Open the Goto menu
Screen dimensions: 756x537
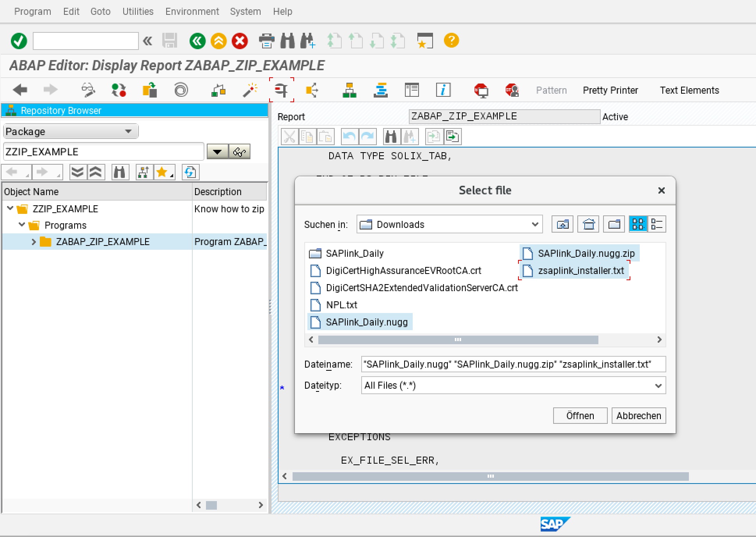(100, 11)
